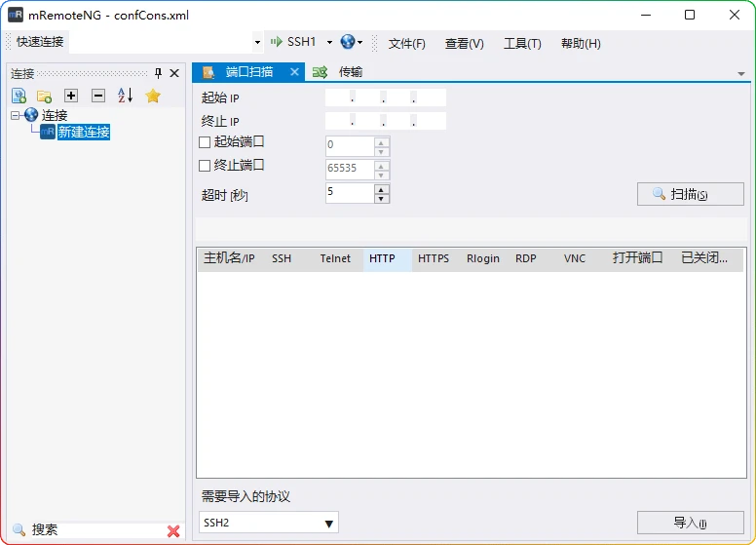Click the new connection icon in Connections panel
Screen dimensions: 756x545
(19, 96)
